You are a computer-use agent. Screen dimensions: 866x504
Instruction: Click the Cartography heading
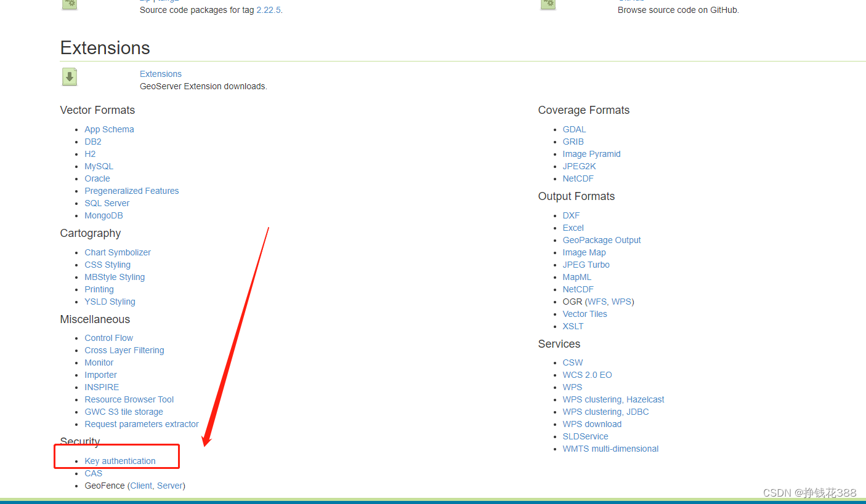[x=91, y=233]
